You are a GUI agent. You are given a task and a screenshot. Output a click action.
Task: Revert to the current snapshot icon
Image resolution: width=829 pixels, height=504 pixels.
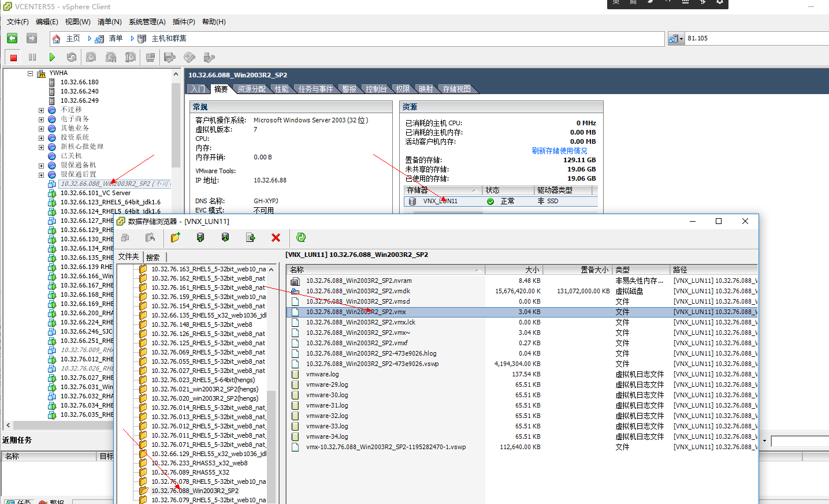pyautogui.click(x=111, y=57)
